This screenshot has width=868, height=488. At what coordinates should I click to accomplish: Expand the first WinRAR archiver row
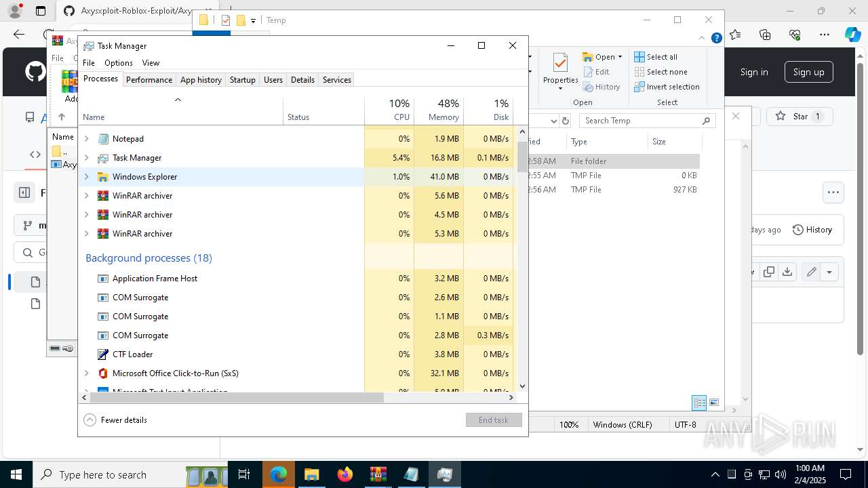tap(86, 195)
